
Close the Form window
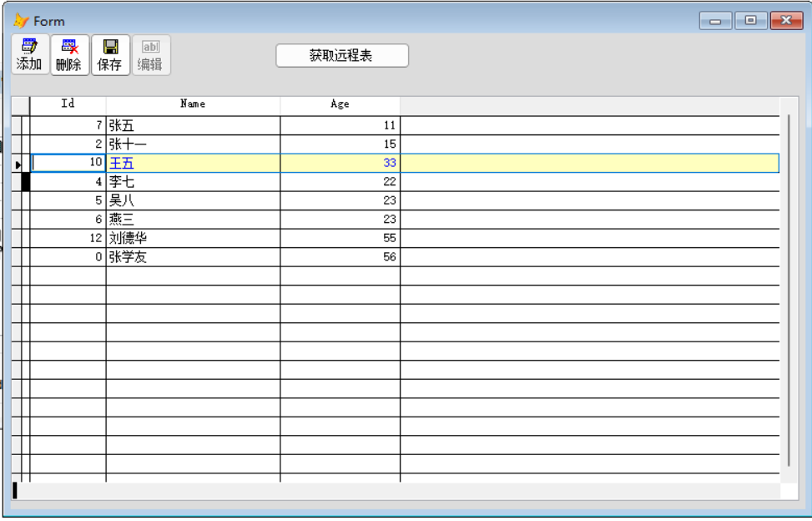tap(786, 21)
